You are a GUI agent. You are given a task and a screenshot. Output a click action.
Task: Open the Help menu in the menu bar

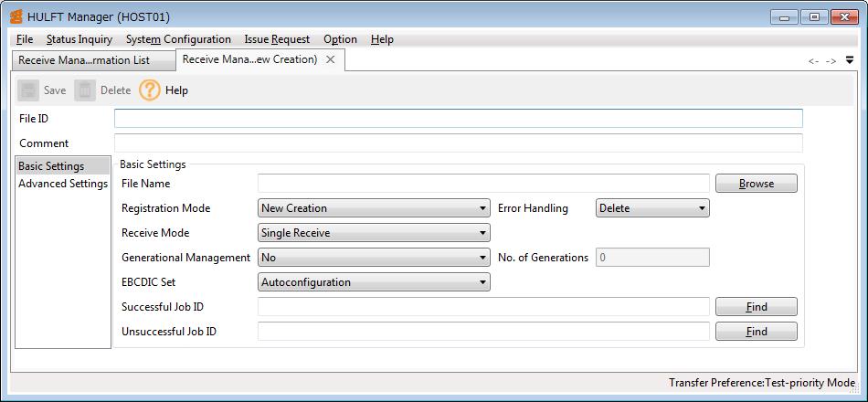point(382,39)
